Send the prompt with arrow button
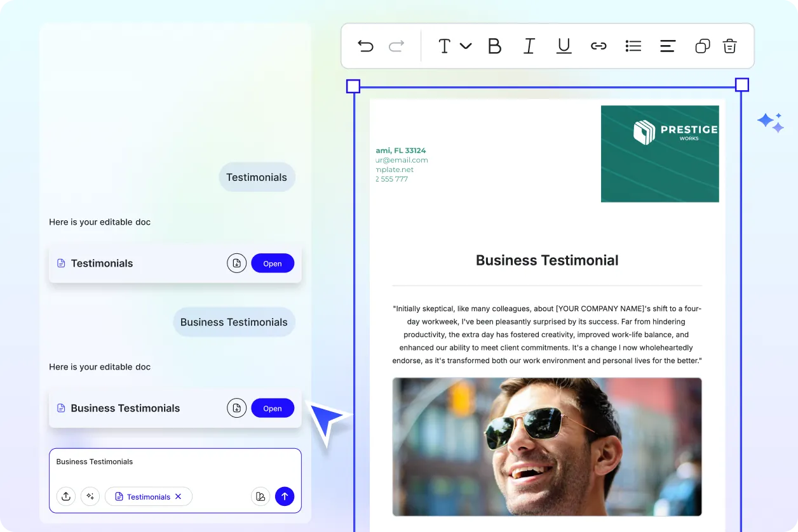 tap(285, 496)
